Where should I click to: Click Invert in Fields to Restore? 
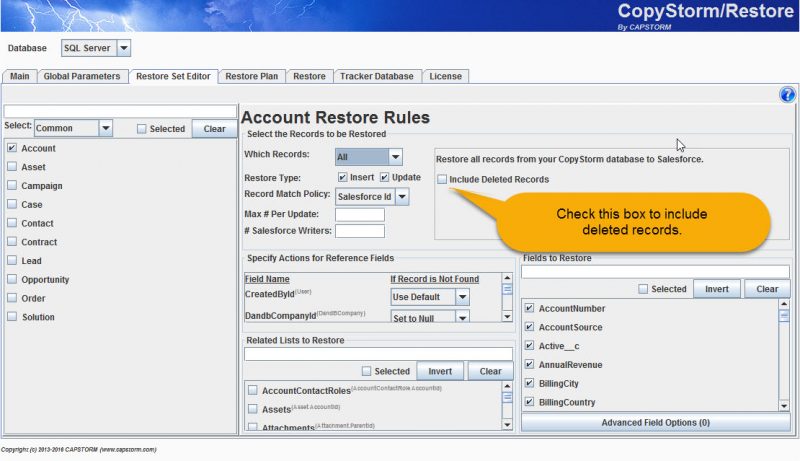pos(716,289)
